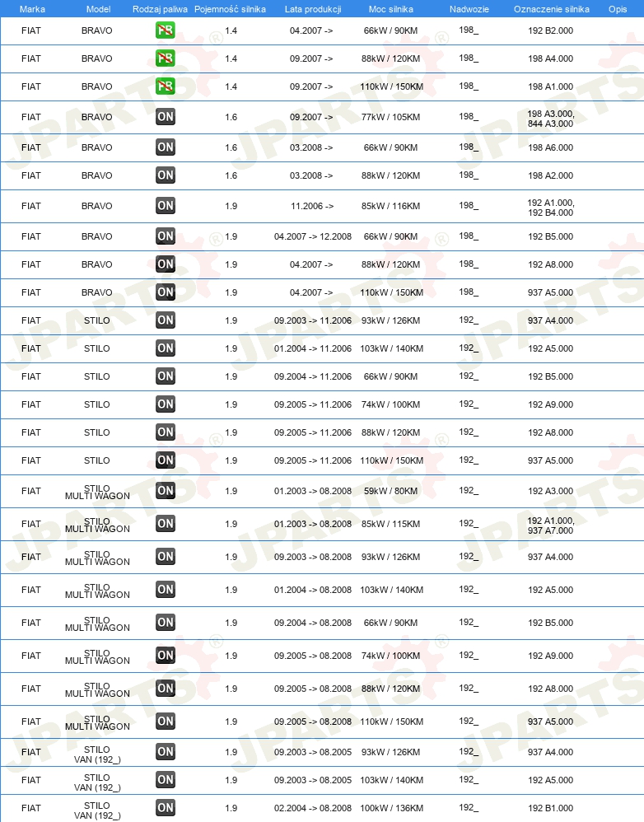Viewport: 644px width, 822px height.
Task: Click the 59kW / 80KM power cell
Action: point(390,491)
